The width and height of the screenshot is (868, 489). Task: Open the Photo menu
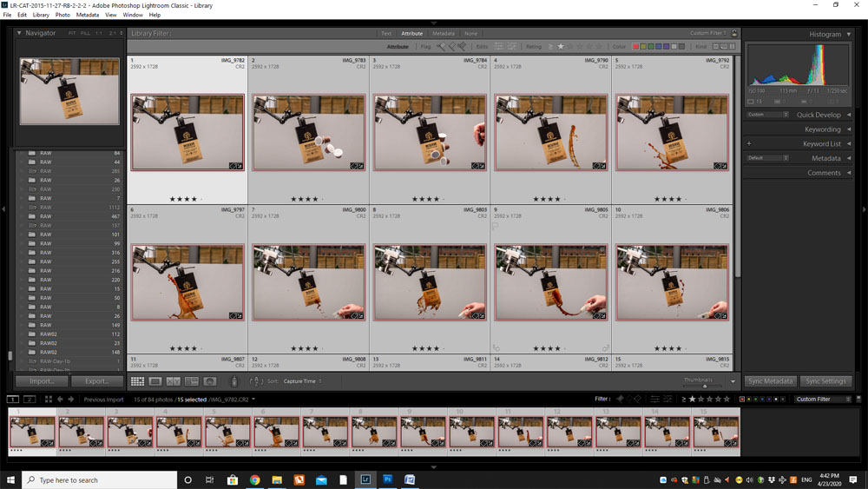pos(62,15)
